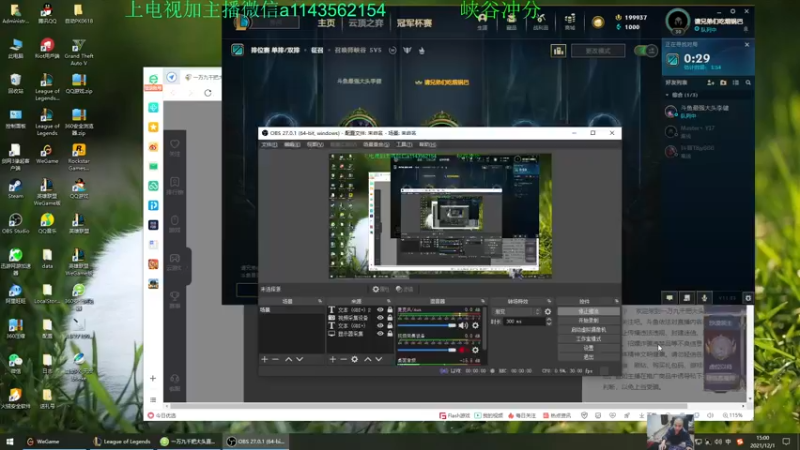Remove selected scene with the minus icon

click(276, 359)
